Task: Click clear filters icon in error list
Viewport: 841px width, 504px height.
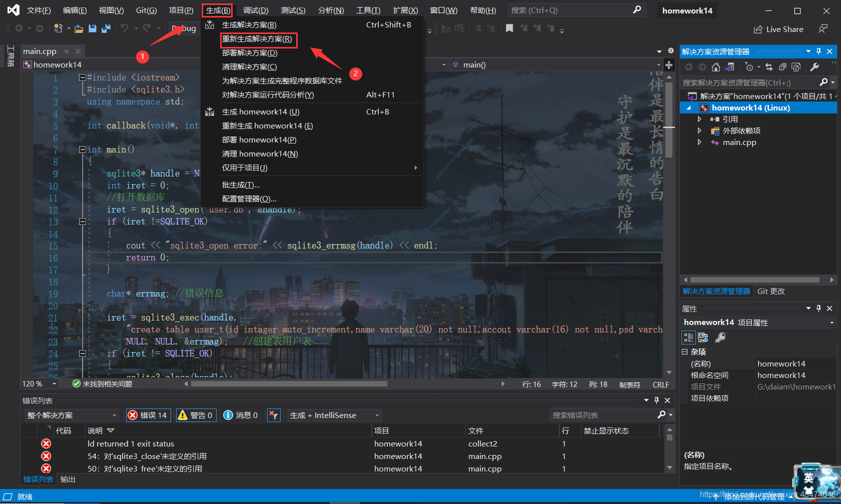Action: click(x=273, y=415)
